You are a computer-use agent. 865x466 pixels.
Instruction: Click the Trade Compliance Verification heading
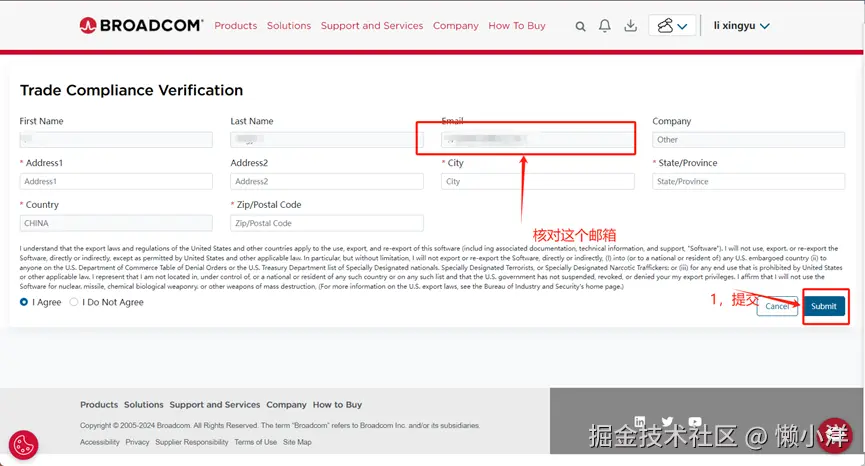[131, 90]
